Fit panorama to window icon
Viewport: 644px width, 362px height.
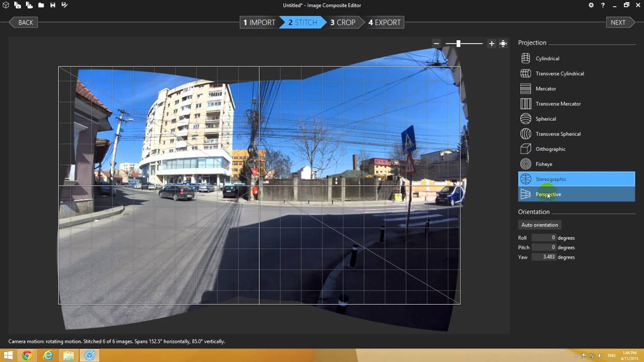[x=503, y=44]
